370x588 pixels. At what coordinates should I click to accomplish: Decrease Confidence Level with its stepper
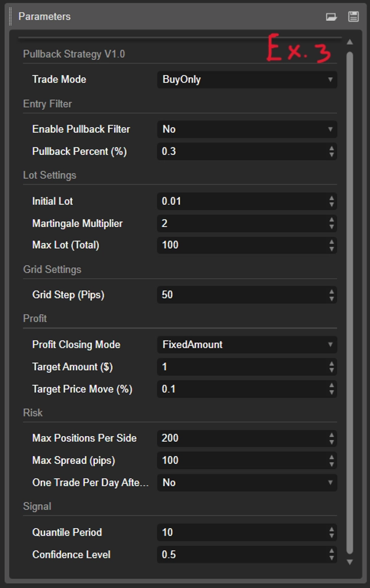[332, 557]
